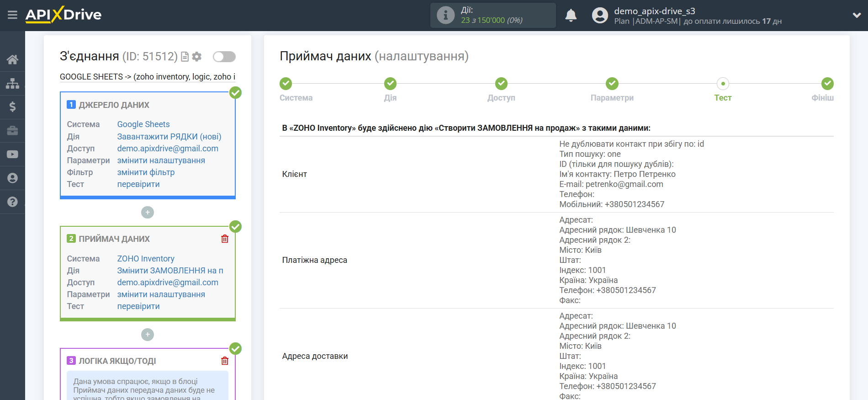
Task: Click the Ім'я контакту: Петро Петренко value
Action: tap(617, 174)
